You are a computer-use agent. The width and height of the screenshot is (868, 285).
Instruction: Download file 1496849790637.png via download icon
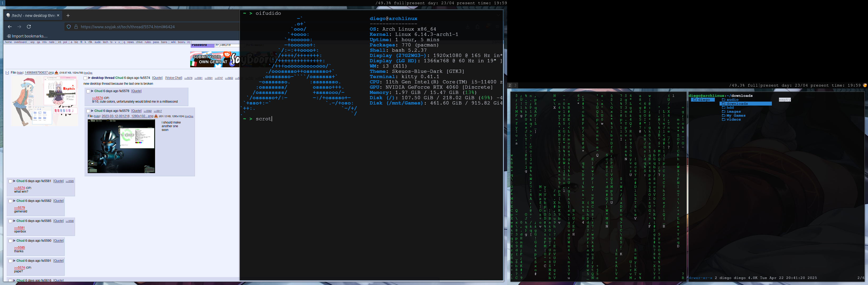pos(56,73)
